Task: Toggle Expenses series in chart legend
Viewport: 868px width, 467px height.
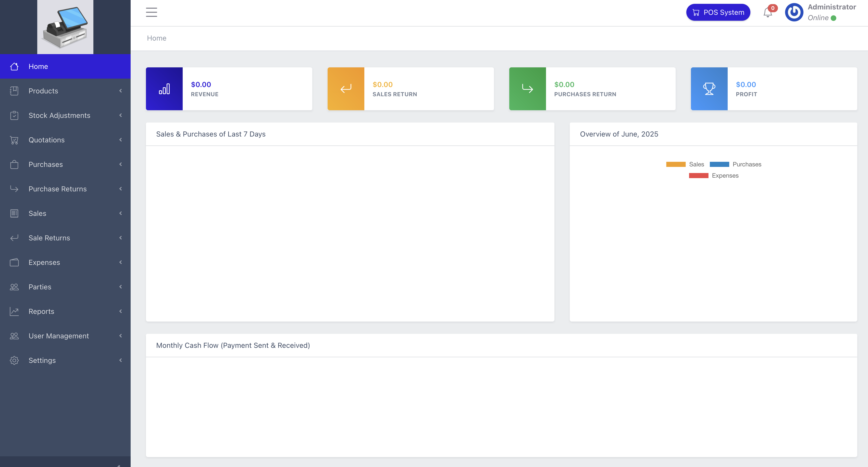Action: pos(713,176)
